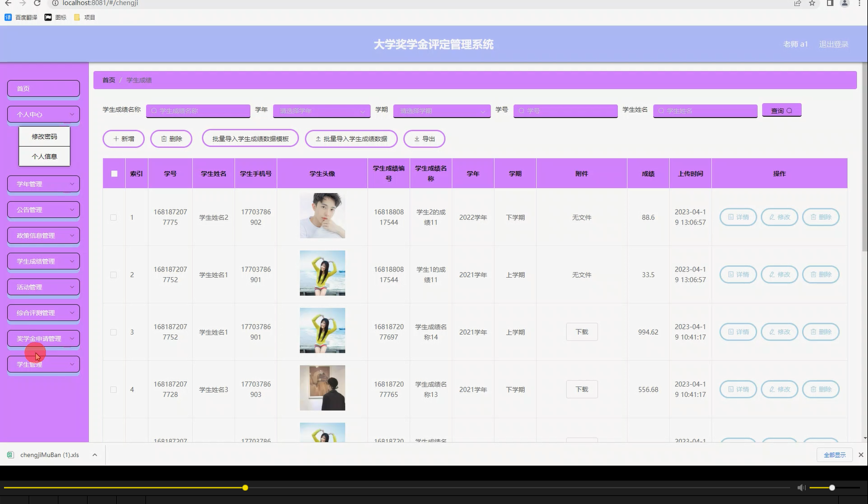Click 修改 for 学生姓名2 row
The width and height of the screenshot is (868, 504).
click(x=779, y=217)
